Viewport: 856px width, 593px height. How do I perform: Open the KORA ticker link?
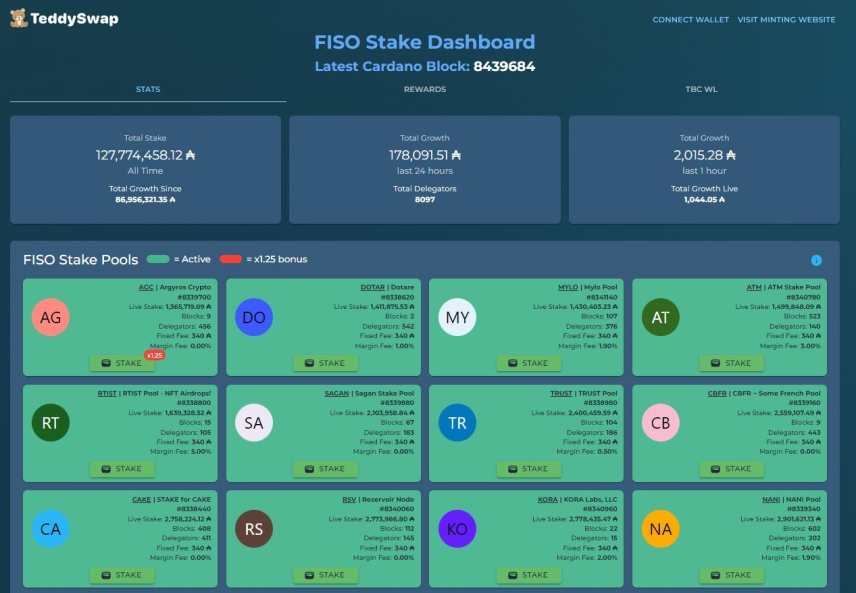(548, 500)
